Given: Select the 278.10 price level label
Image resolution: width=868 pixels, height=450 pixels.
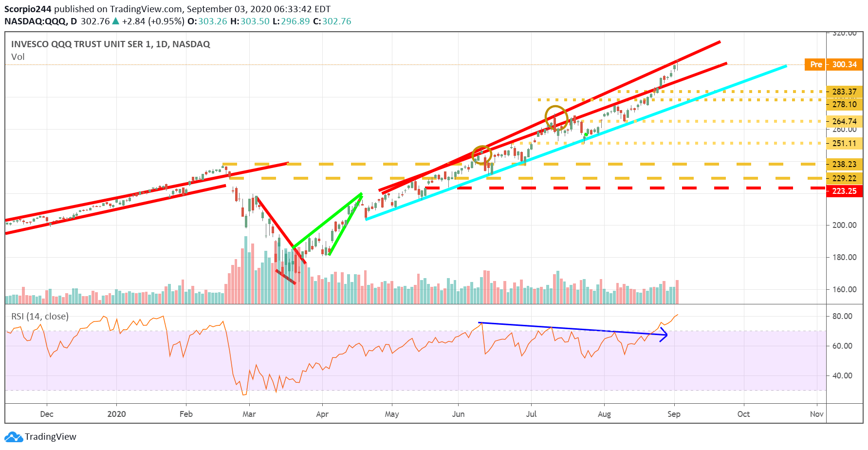Looking at the screenshot, I should (844, 104).
